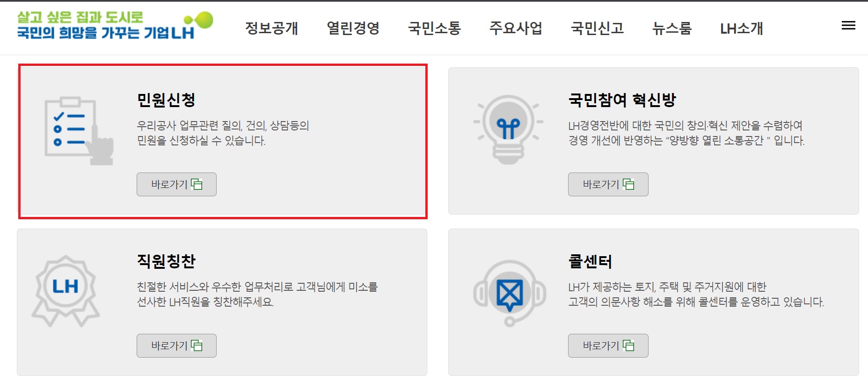Open the 뉴스룸 menu
This screenshot has width=868, height=381.
(x=672, y=28)
